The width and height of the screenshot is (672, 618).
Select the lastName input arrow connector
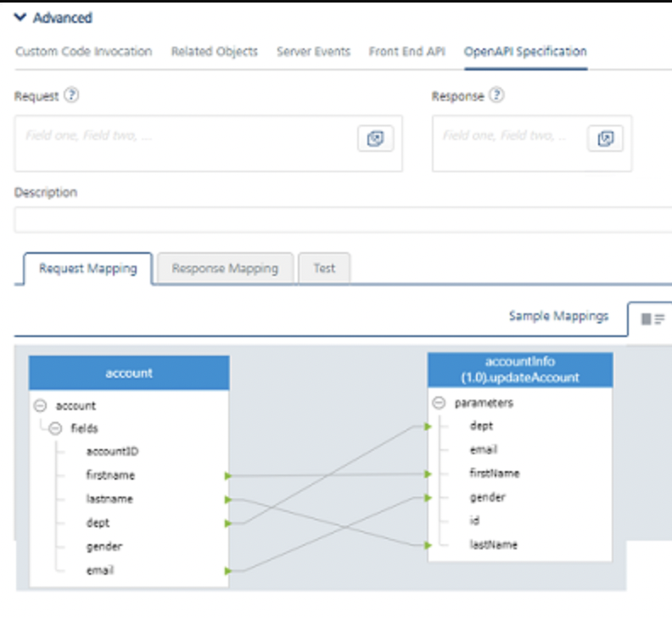click(x=428, y=546)
